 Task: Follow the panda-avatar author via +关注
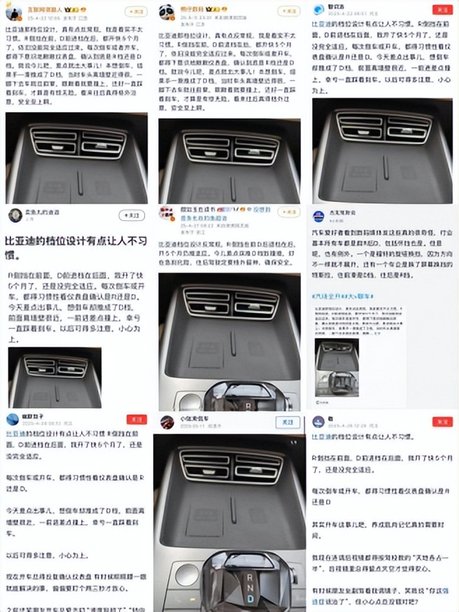click(x=289, y=11)
